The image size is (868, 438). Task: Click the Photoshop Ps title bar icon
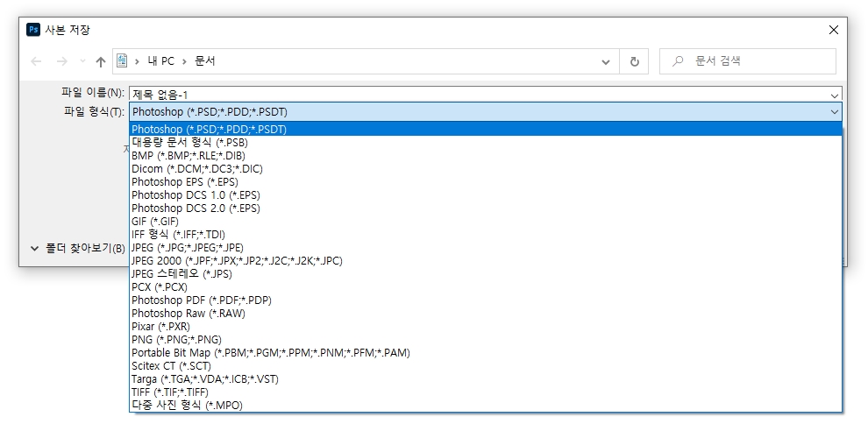click(33, 30)
